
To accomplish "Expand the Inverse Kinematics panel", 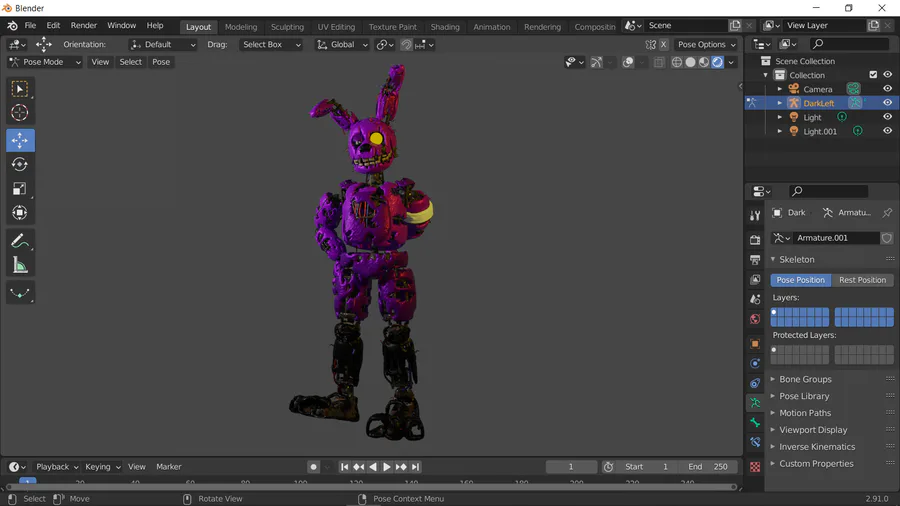I will point(816,447).
